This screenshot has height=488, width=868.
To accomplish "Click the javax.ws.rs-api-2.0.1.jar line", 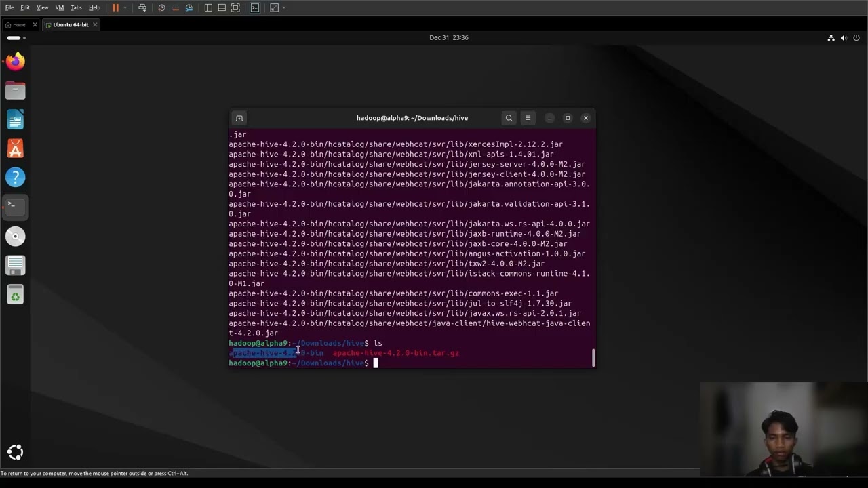I will (405, 313).
